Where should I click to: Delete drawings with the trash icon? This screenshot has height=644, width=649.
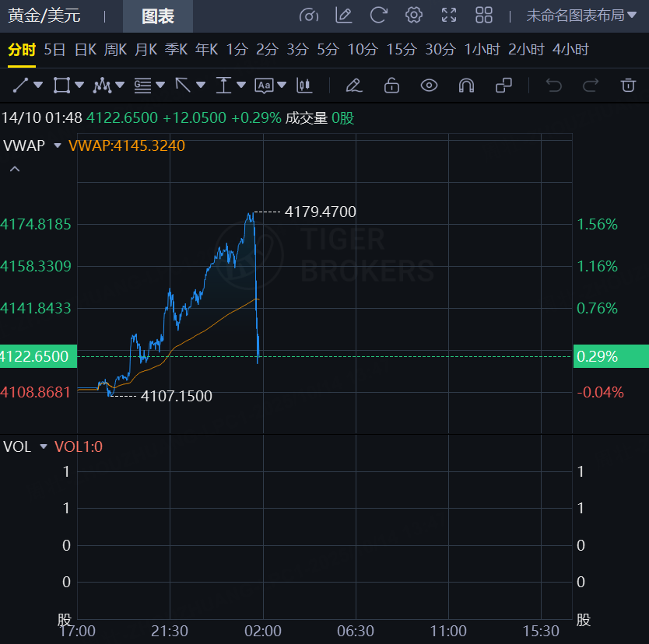click(x=628, y=85)
